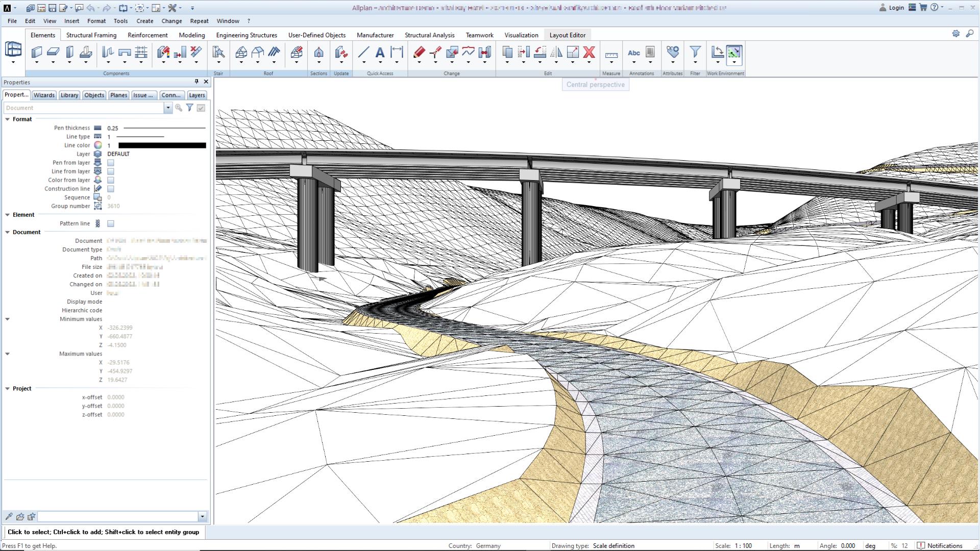
Task: Check the Pattern line checkbox
Action: [111, 223]
